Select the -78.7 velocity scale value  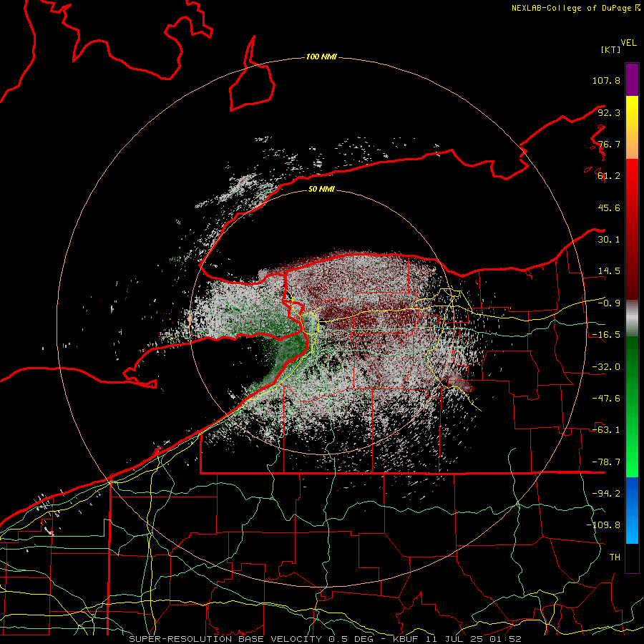[x=606, y=462]
